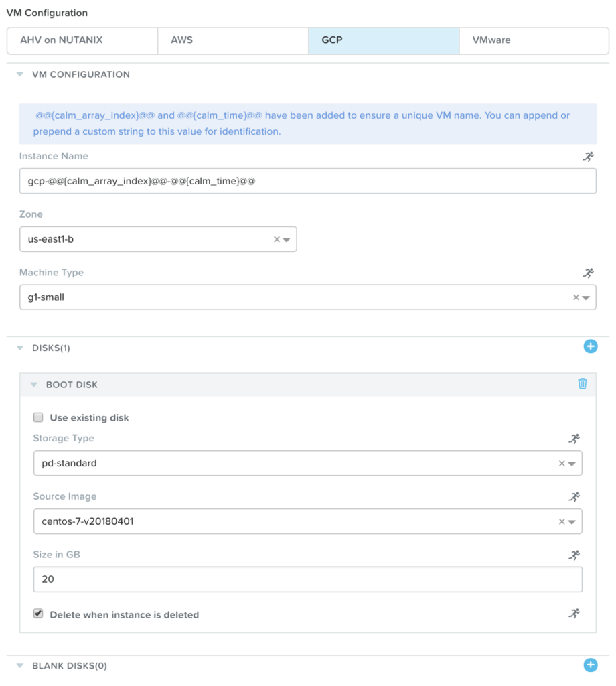Image resolution: width=616 pixels, height=686 pixels.
Task: Switch to the VMware tab
Action: click(534, 40)
